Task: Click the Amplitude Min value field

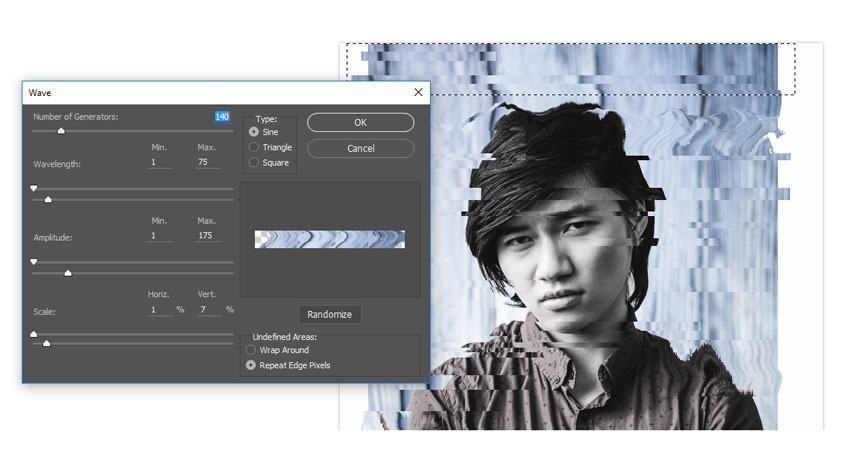Action: [x=158, y=236]
